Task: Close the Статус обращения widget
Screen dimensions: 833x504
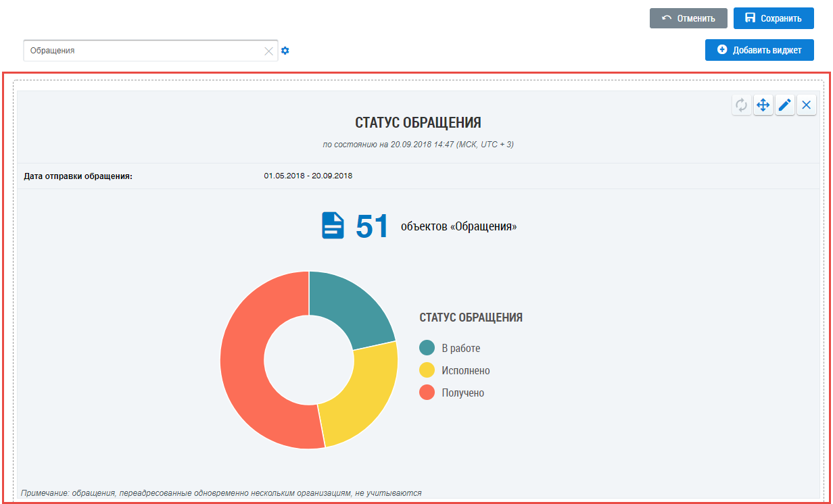Action: [807, 105]
